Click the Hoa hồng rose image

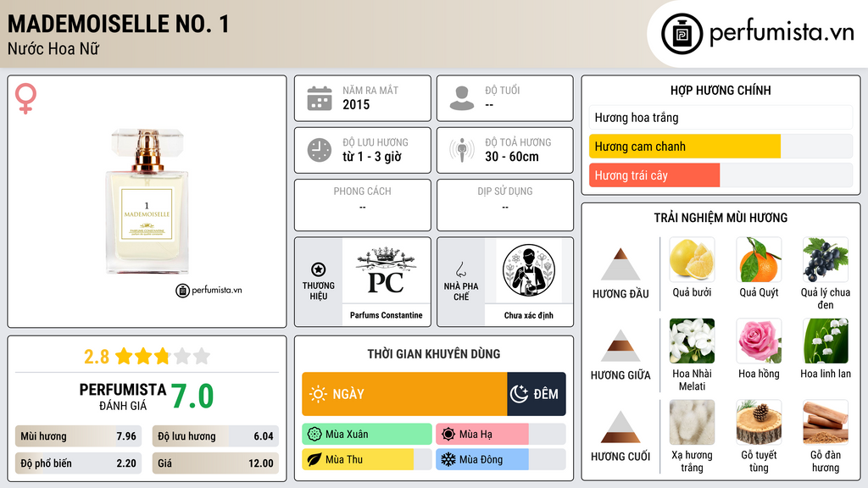759,341
